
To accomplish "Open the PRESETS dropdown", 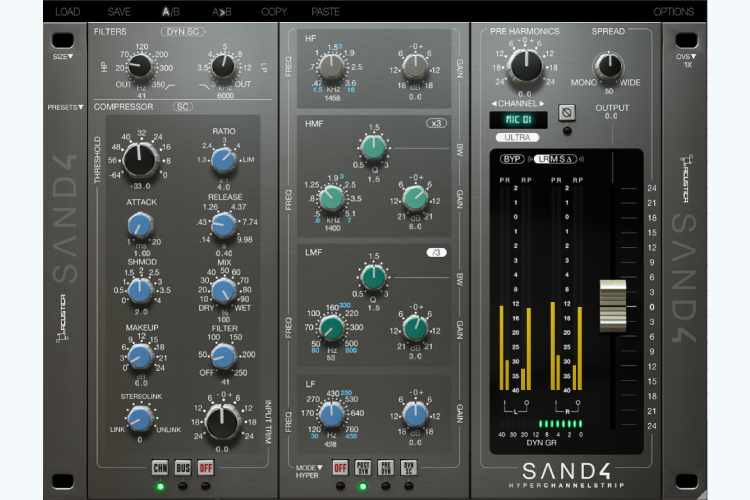I will click(65, 107).
